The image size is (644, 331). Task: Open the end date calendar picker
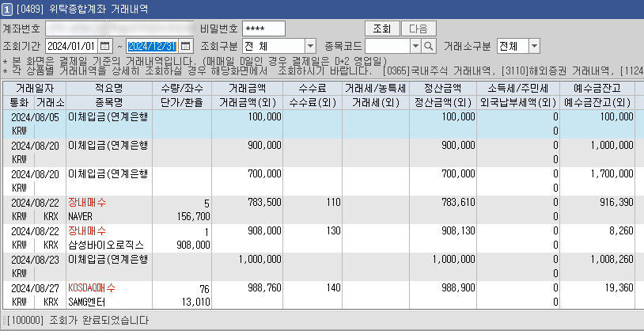click(x=186, y=46)
